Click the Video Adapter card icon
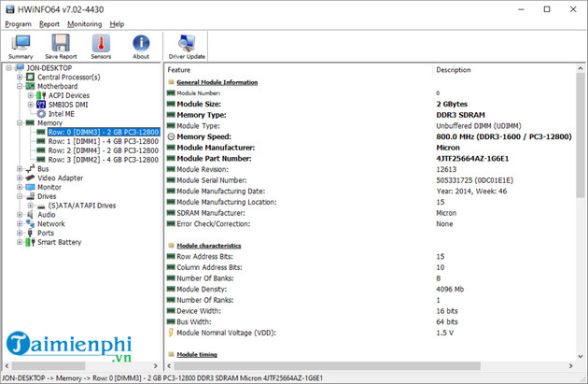This screenshot has height=384, width=588. pyautogui.click(x=31, y=178)
